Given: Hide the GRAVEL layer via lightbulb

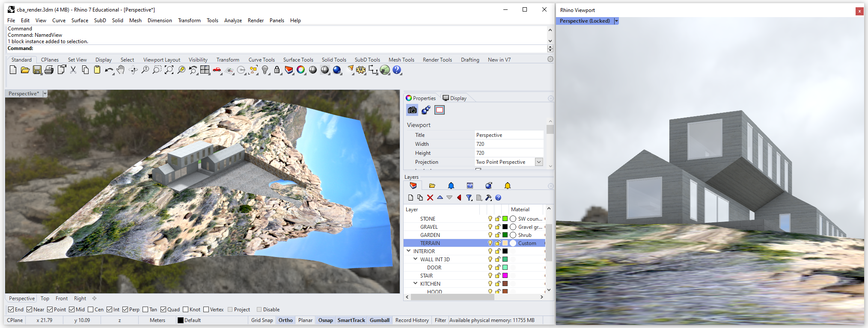Looking at the screenshot, I should click(x=490, y=227).
